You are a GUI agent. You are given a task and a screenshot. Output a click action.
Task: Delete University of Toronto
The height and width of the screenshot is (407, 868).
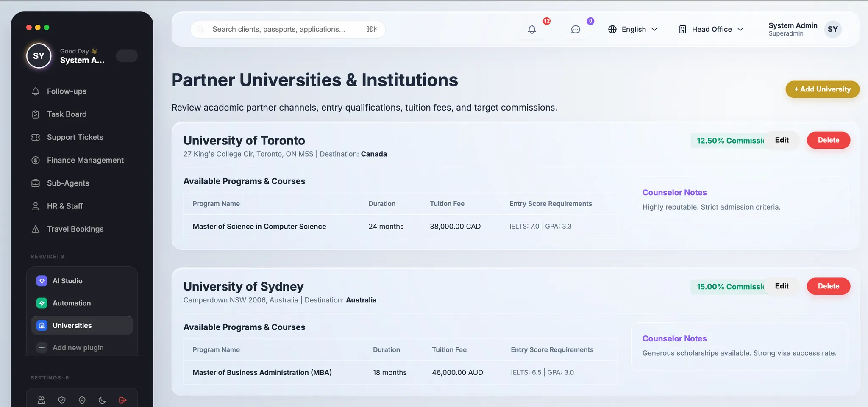click(x=829, y=140)
